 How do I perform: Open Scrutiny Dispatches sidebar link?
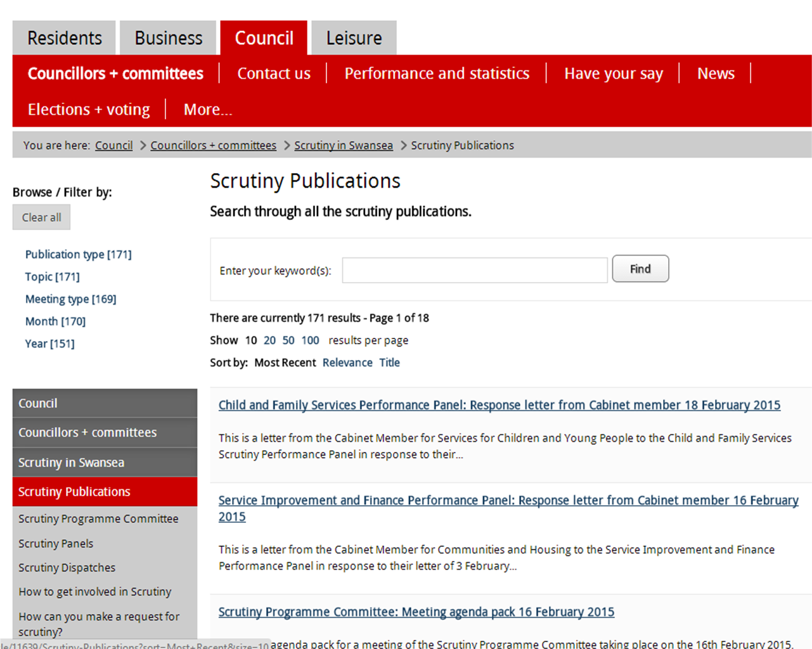[x=67, y=567]
